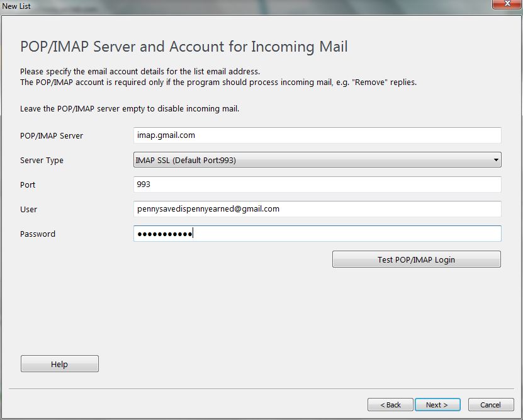This screenshot has height=420, width=523.
Task: Click the New List title bar text
Action: click(x=16, y=6)
